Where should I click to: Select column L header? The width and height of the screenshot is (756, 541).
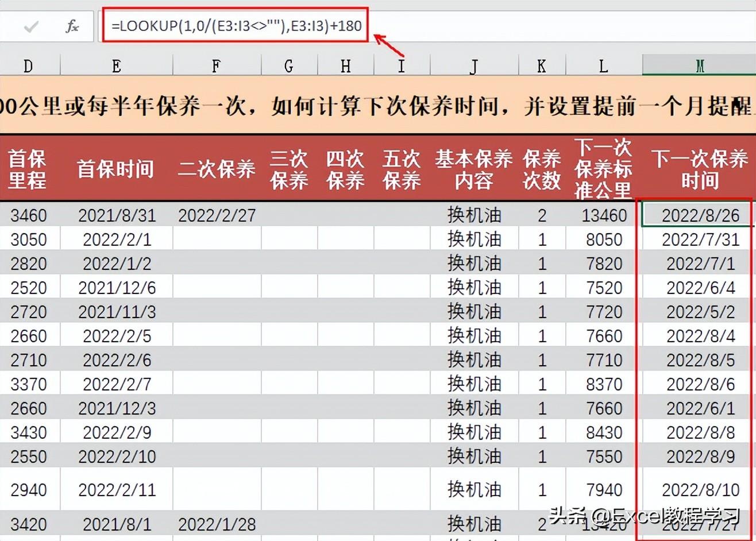(x=603, y=66)
